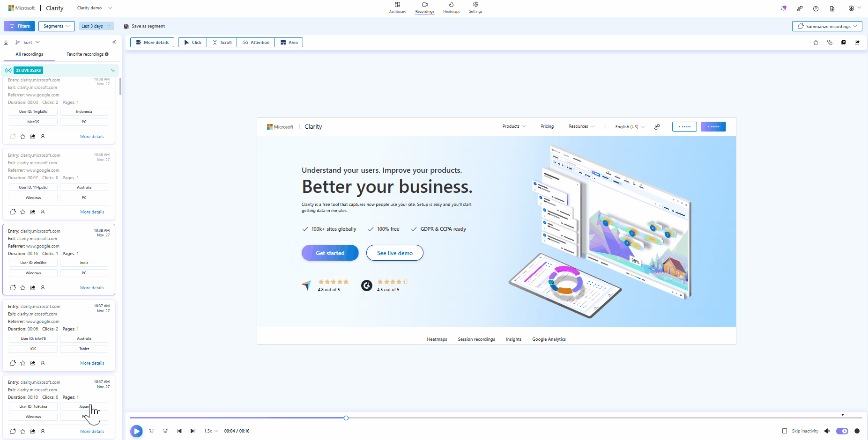Open More details in player toolbar
The height and width of the screenshot is (440, 868).
click(152, 43)
